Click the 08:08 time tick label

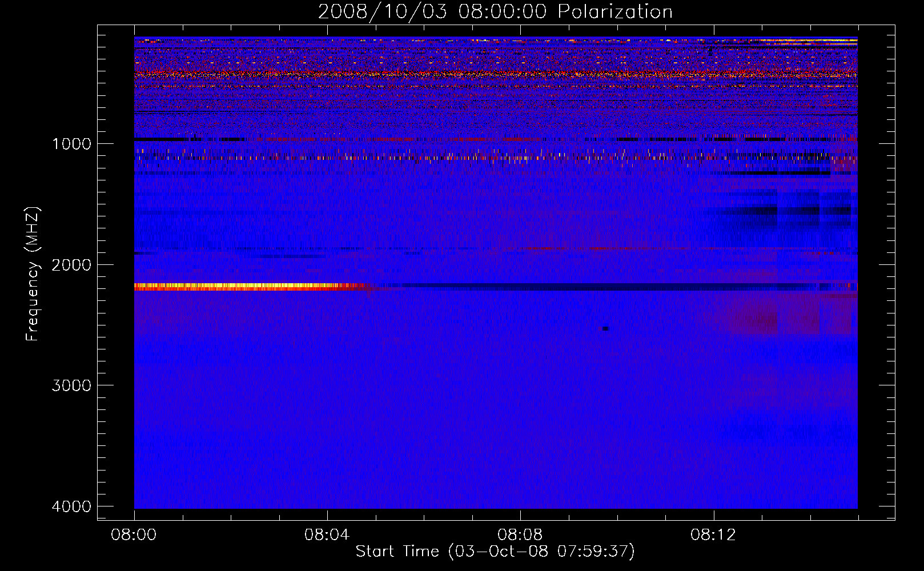520,535
